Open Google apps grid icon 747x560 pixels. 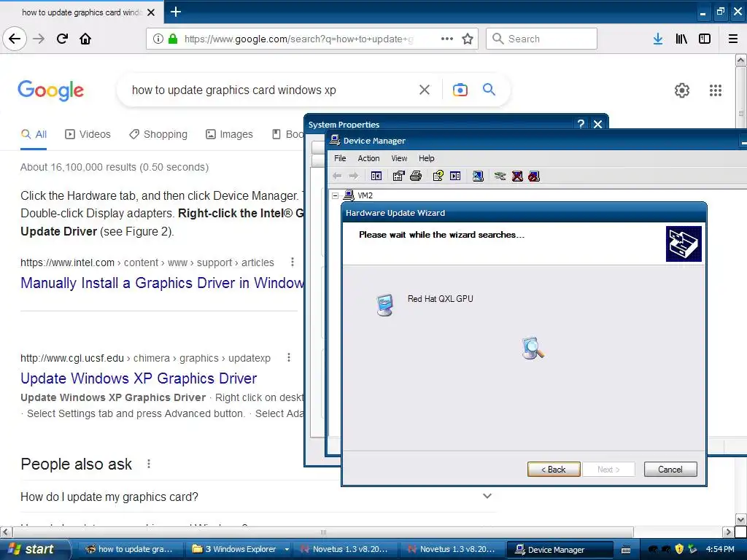click(x=716, y=90)
